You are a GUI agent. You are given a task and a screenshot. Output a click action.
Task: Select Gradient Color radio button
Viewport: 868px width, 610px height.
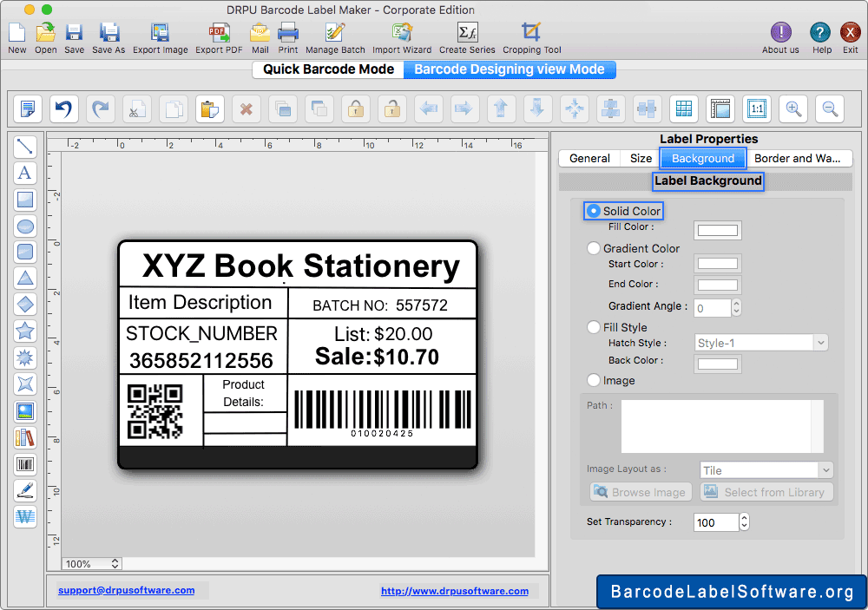[x=594, y=248]
